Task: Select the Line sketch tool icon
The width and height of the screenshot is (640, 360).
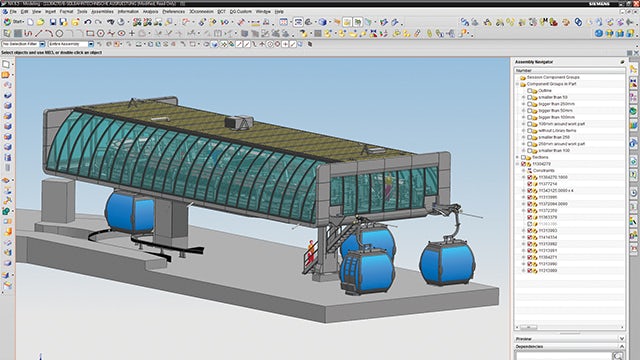Action: [x=38, y=33]
